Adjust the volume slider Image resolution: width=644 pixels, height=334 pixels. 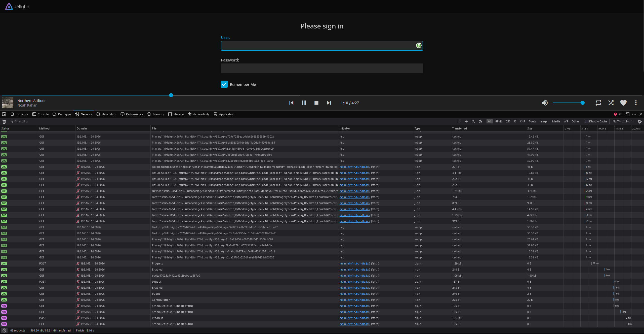click(569, 103)
